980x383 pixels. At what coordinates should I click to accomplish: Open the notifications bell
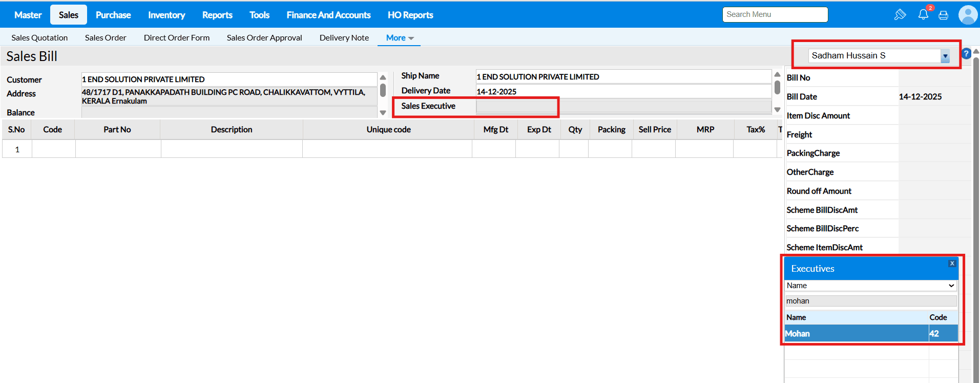point(923,14)
